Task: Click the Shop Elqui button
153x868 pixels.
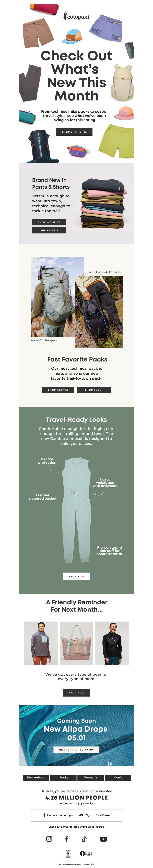Action: (x=94, y=390)
